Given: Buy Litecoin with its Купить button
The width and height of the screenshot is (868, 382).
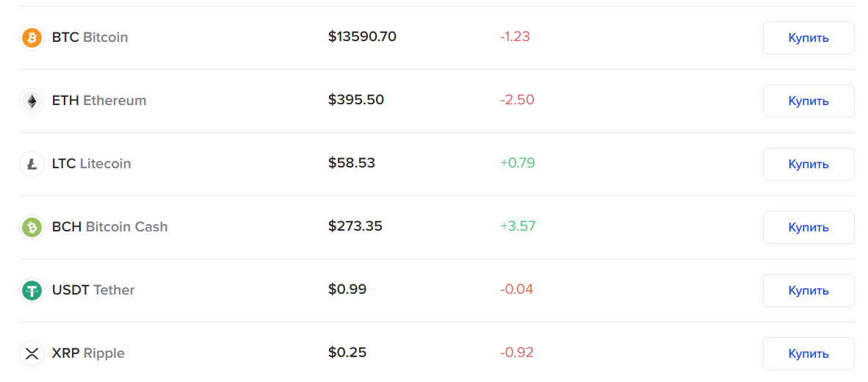Looking at the screenshot, I should pyautogui.click(x=809, y=164).
